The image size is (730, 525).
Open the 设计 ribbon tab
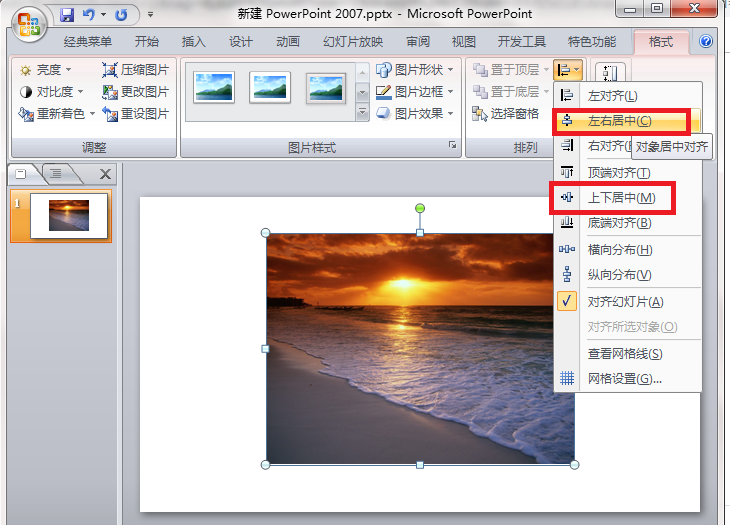pyautogui.click(x=241, y=42)
